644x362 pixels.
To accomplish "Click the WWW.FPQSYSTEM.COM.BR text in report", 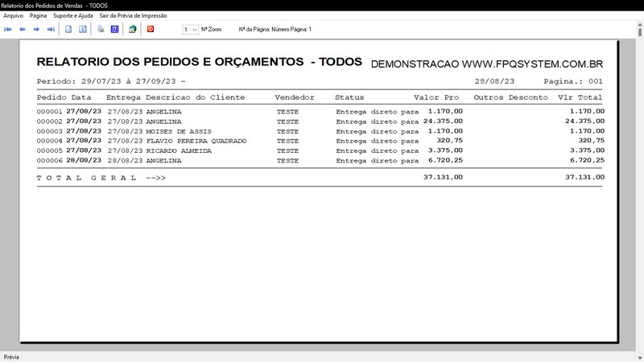I will (532, 64).
